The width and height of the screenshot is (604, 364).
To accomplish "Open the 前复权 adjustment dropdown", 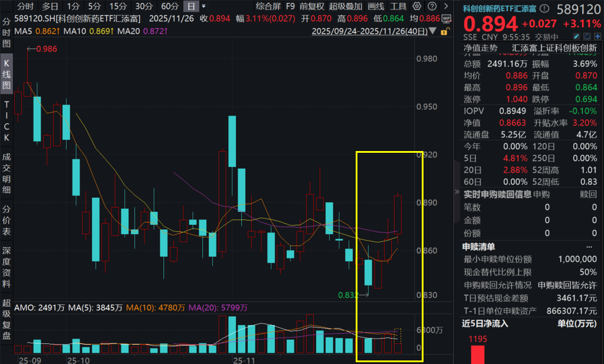I will (311, 6).
